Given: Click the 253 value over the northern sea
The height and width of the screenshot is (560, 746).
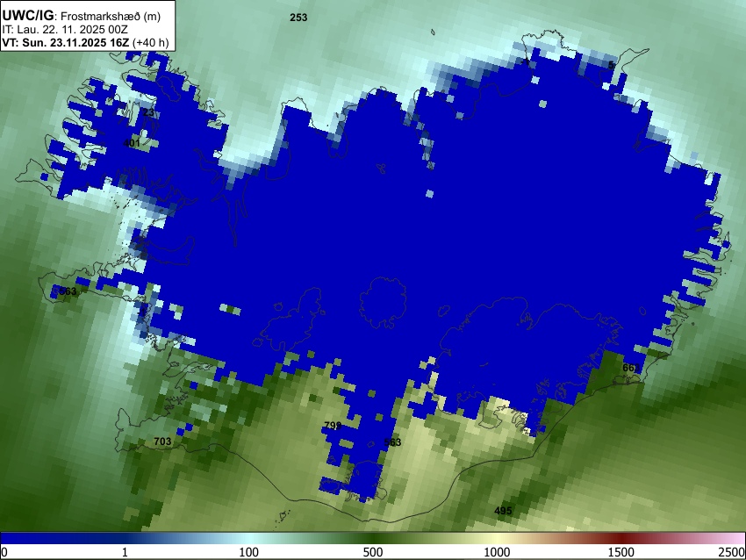Looking at the screenshot, I should [298, 18].
